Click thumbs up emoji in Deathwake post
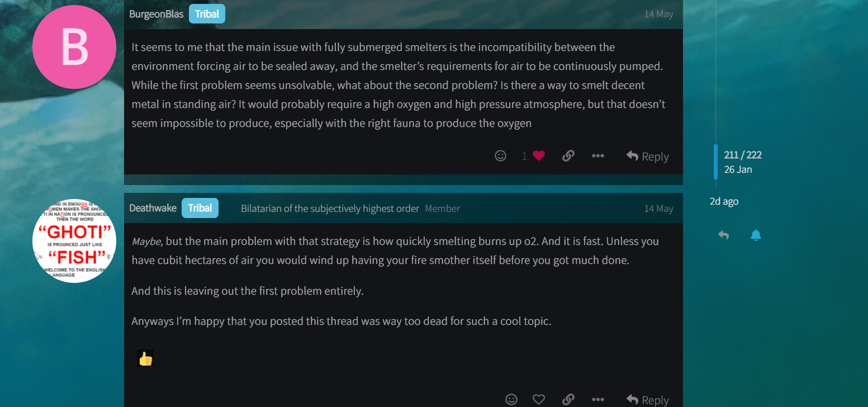Image resolution: width=868 pixels, height=407 pixels. click(x=145, y=358)
